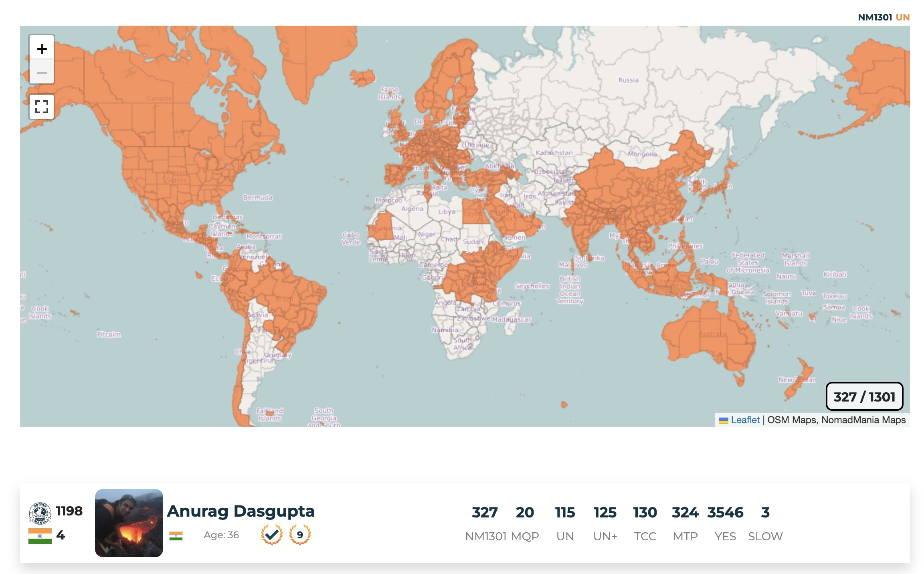Zoom in on the map

click(x=42, y=49)
